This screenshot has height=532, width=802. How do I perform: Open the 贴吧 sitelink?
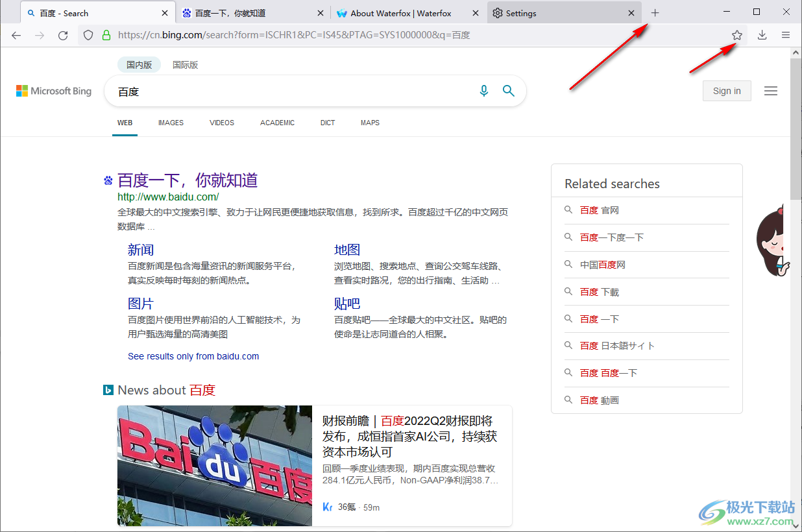[347, 304]
